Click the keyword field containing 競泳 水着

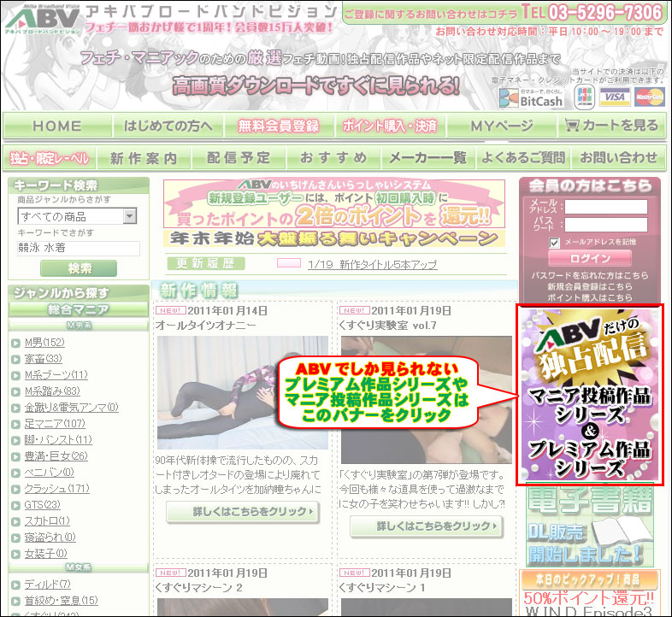tap(79, 249)
